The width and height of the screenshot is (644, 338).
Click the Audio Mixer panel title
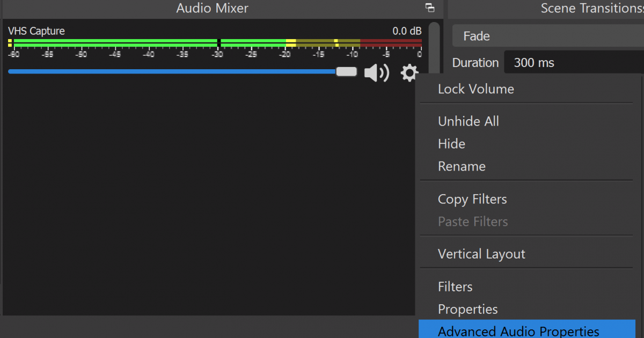click(x=212, y=8)
